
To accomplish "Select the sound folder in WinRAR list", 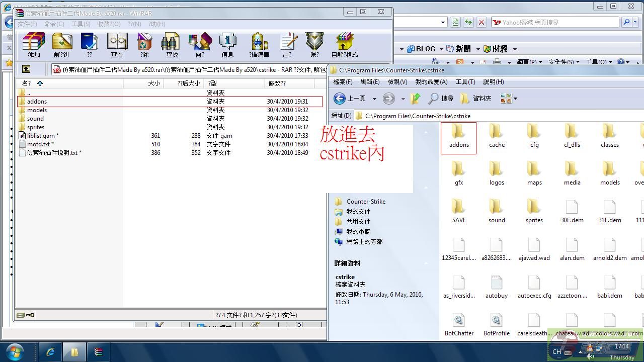I will (170, 118).
